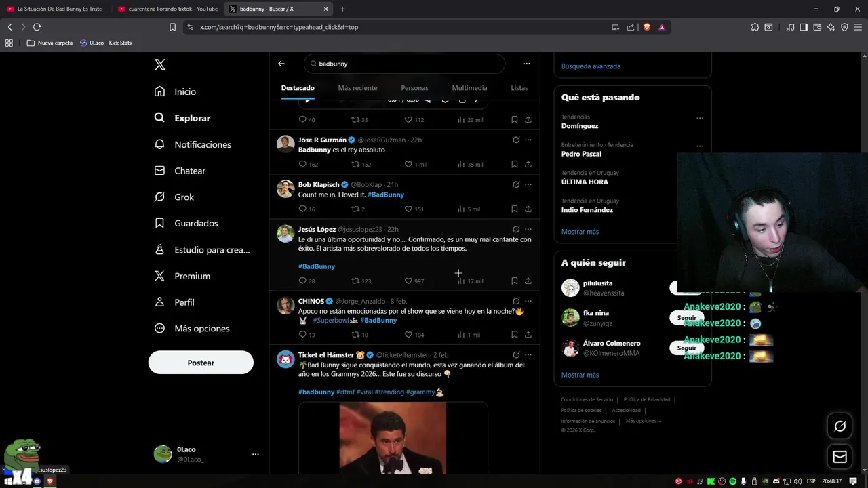Repost Jesús López post

(x=355, y=281)
